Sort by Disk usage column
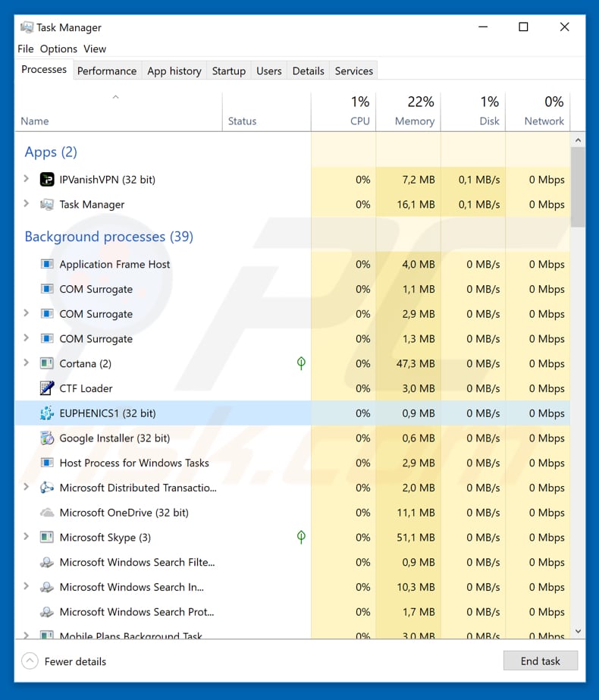Viewport: 599px width, 700px height. tap(472, 112)
